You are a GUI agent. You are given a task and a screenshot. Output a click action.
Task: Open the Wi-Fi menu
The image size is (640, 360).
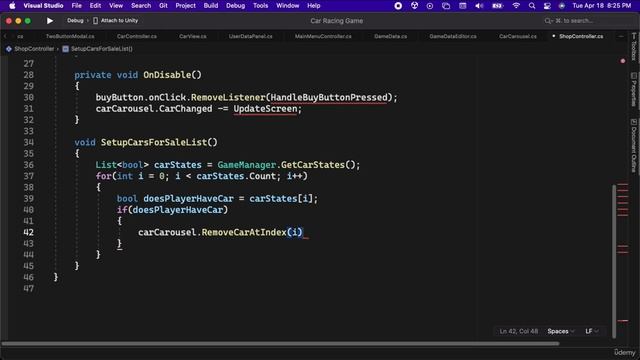(x=516, y=6)
